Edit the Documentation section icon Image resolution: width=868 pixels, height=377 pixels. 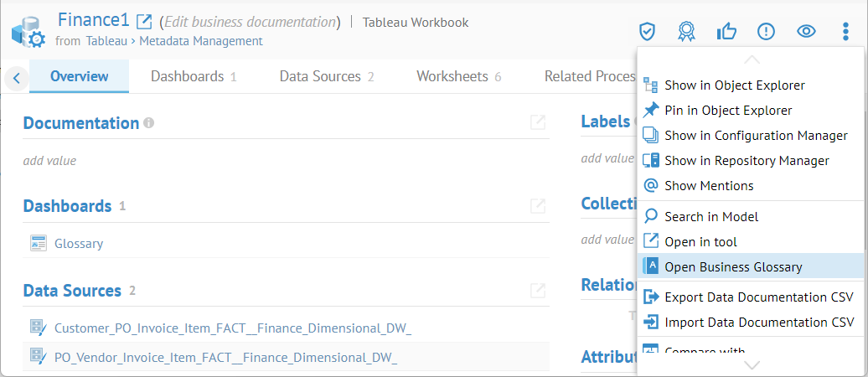click(x=538, y=123)
